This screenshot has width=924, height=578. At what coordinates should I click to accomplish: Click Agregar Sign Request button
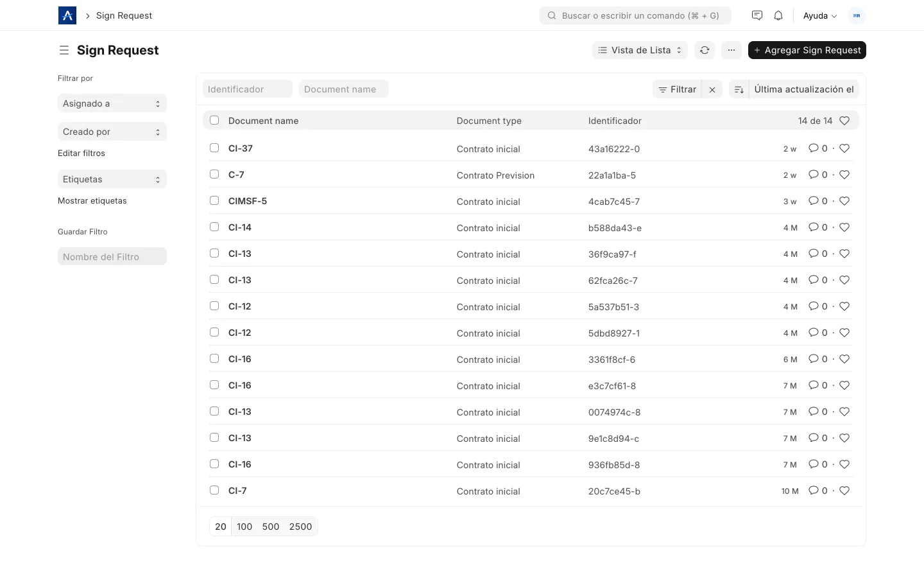tap(807, 50)
